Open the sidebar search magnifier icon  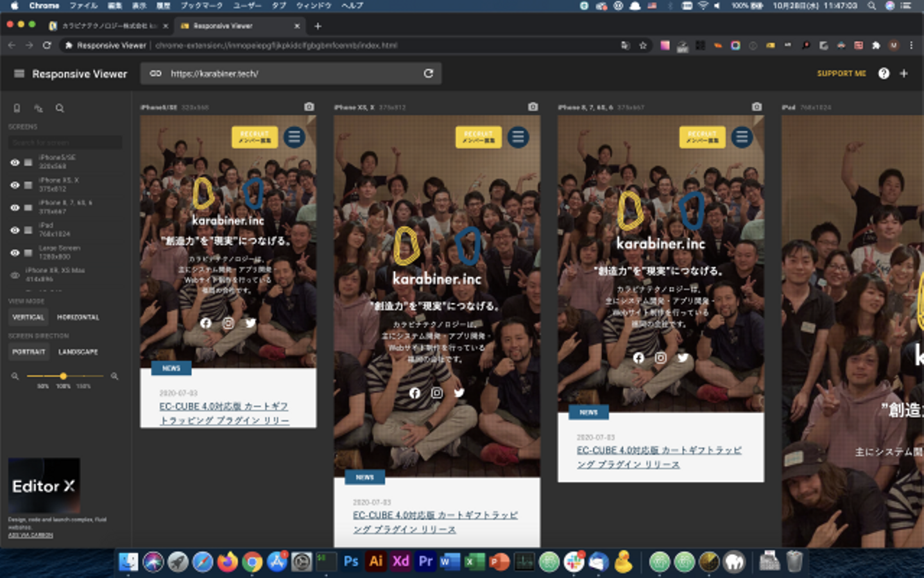pos(60,109)
